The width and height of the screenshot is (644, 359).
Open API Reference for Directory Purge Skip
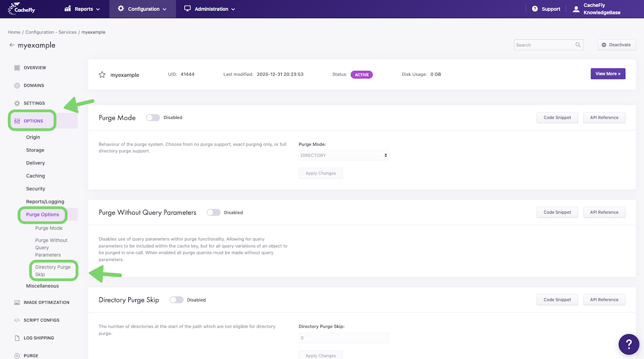click(x=604, y=300)
